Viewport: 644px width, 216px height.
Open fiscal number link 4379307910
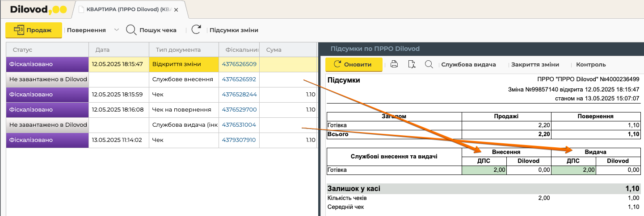239,140
